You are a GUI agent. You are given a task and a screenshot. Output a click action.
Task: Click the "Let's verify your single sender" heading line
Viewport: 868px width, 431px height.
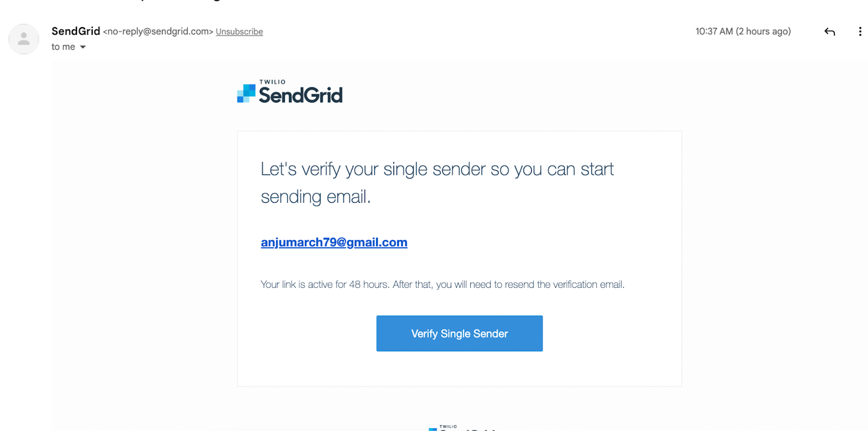437,169
